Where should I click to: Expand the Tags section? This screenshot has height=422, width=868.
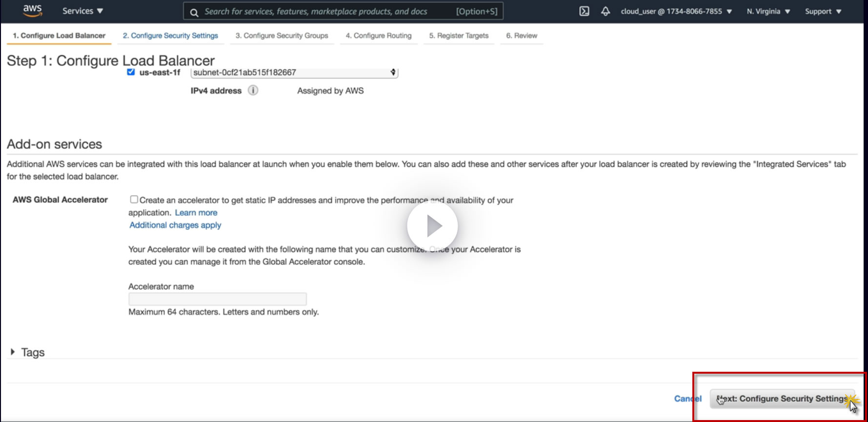28,352
